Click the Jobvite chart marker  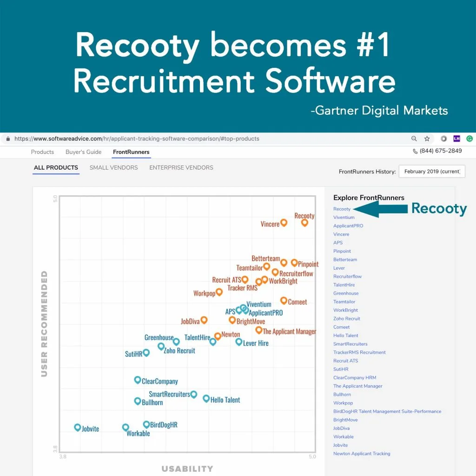(78, 428)
